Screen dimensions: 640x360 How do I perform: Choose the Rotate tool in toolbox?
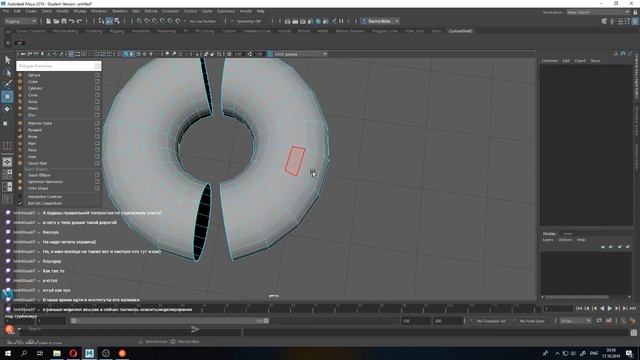tap(7, 109)
